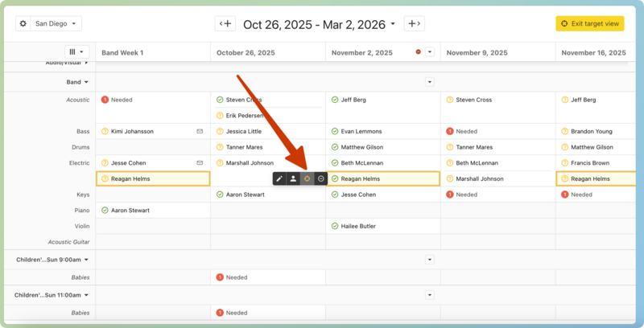The width and height of the screenshot is (644, 328).
Task: Open the date range dropdown
Action: coord(319,24)
